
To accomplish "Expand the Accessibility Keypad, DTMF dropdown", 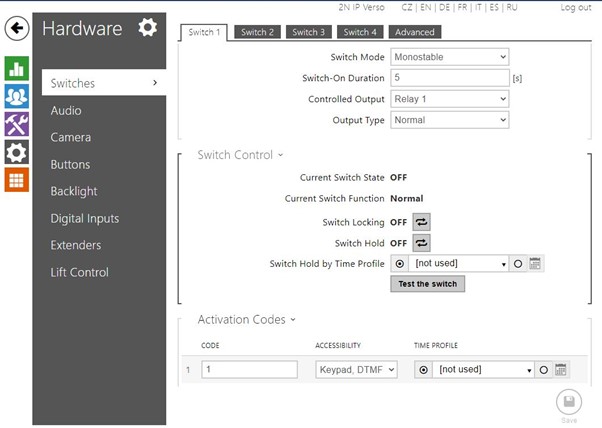I will 355,370.
